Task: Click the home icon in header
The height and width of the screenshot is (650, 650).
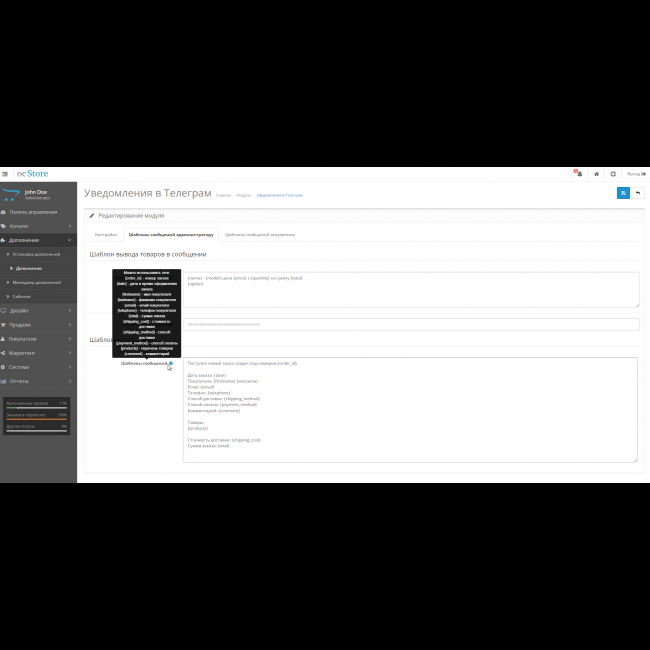Action: (x=596, y=174)
